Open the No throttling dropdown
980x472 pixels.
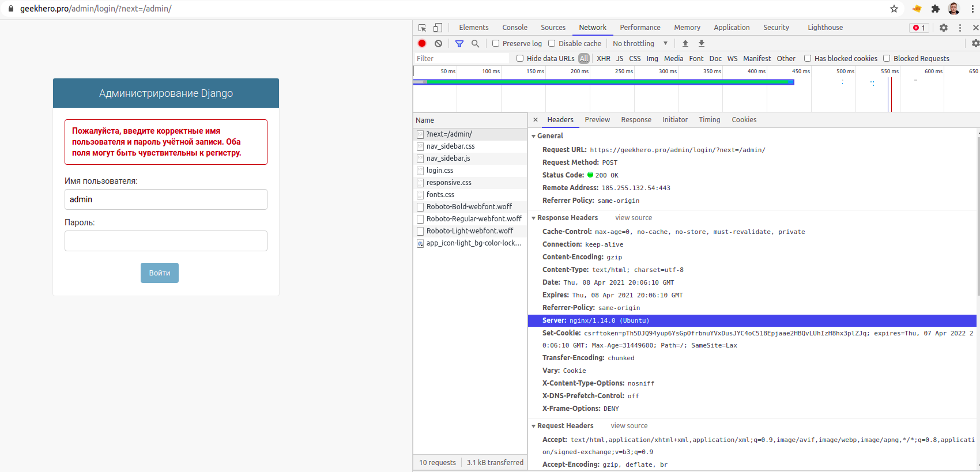click(x=640, y=43)
